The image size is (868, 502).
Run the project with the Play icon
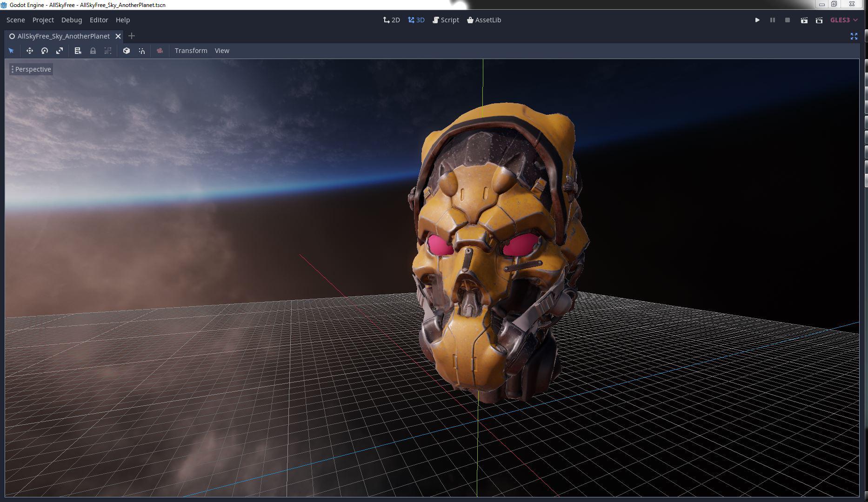(757, 20)
